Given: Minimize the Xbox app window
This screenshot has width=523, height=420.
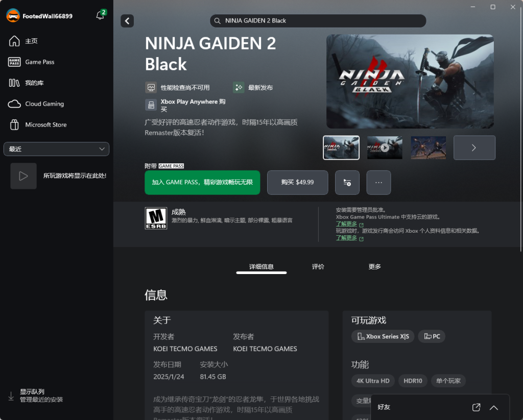Looking at the screenshot, I should click(x=472, y=7).
